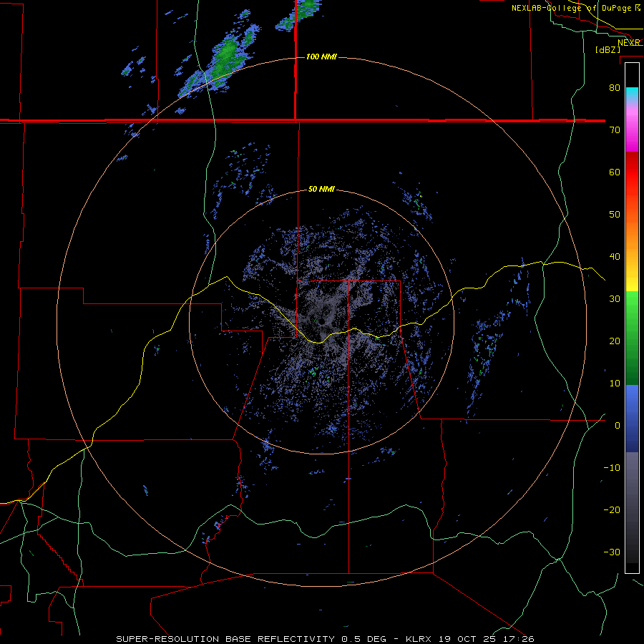Click the SUPER-RESOLUTION BASE REFLECTIVITY caption text

click(x=225, y=639)
